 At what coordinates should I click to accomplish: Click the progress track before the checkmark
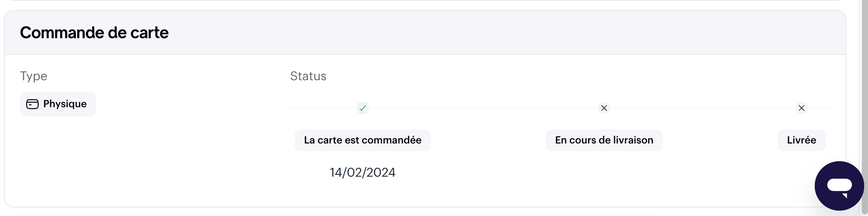click(323, 108)
